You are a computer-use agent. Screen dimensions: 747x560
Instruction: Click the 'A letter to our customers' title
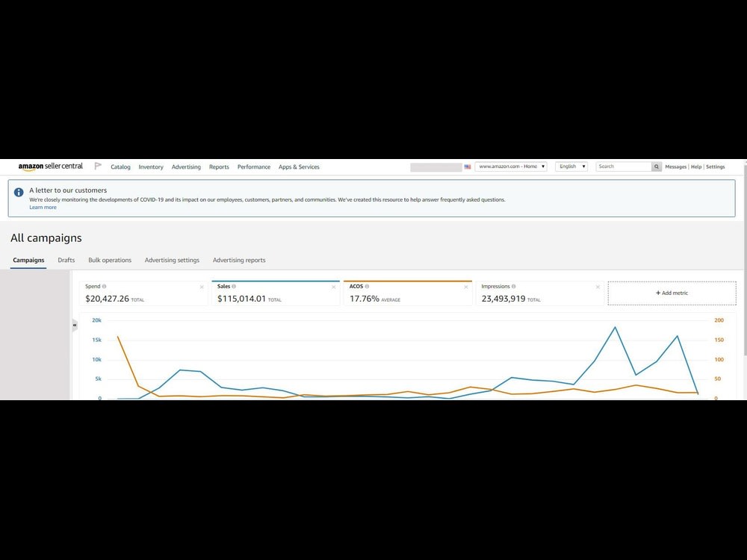coord(68,190)
